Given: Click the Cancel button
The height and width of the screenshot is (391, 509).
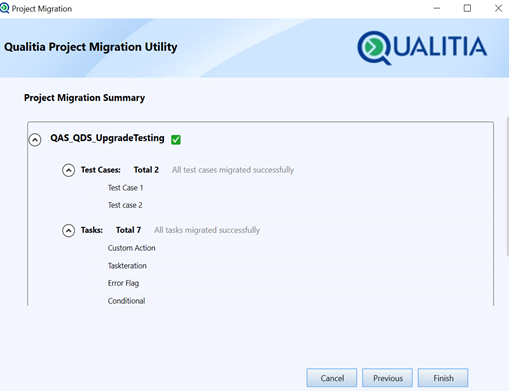Looking at the screenshot, I should [332, 378].
